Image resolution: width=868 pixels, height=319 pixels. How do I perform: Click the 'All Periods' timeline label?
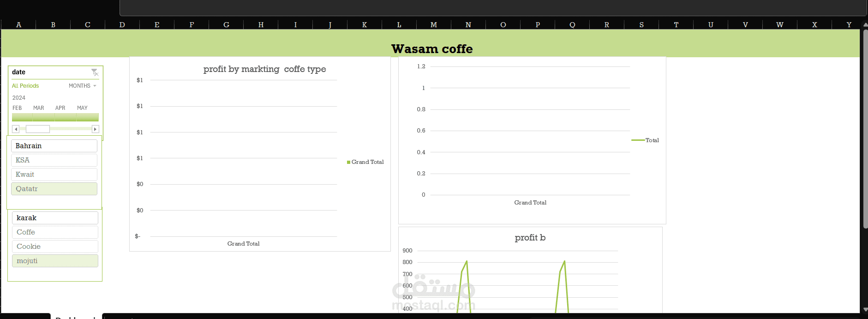click(25, 86)
